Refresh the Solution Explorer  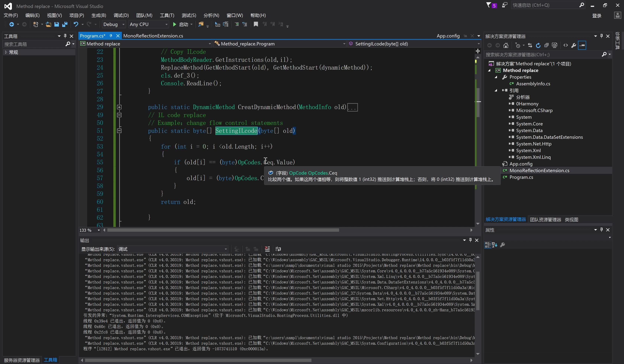(538, 45)
